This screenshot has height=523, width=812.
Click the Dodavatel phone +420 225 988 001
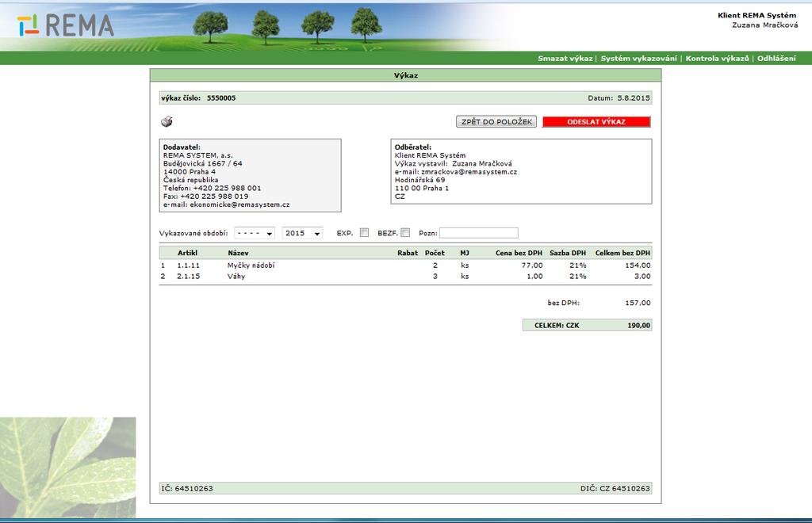coord(228,188)
